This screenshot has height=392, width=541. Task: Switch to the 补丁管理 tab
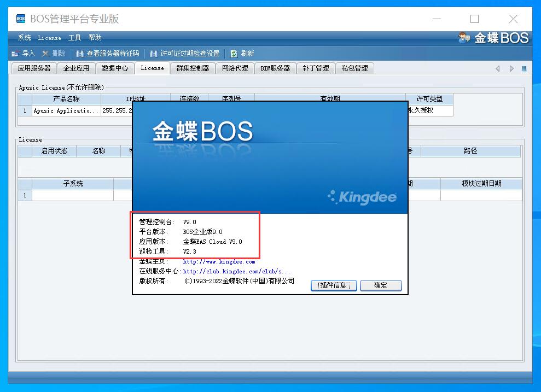click(x=316, y=68)
